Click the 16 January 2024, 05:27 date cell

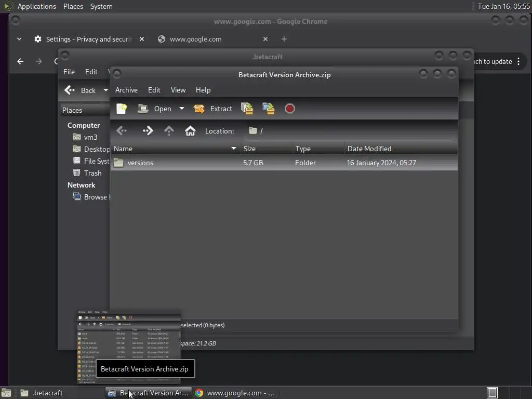pyautogui.click(x=381, y=163)
